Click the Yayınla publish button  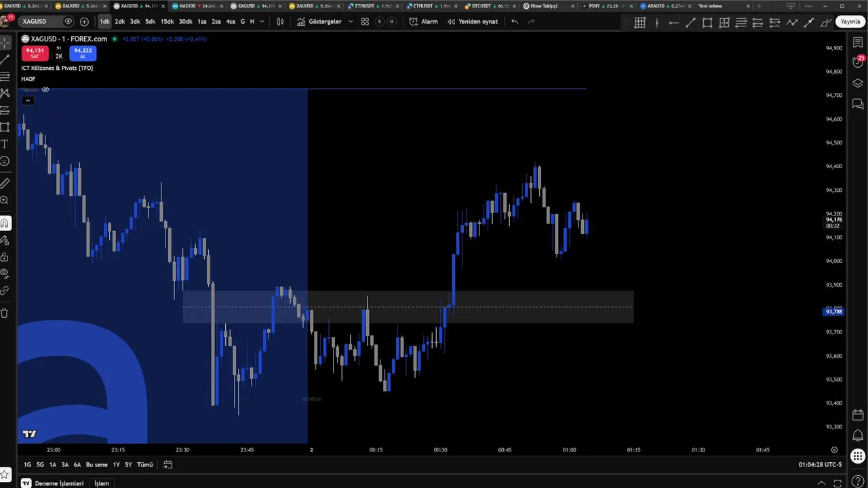[x=850, y=22]
